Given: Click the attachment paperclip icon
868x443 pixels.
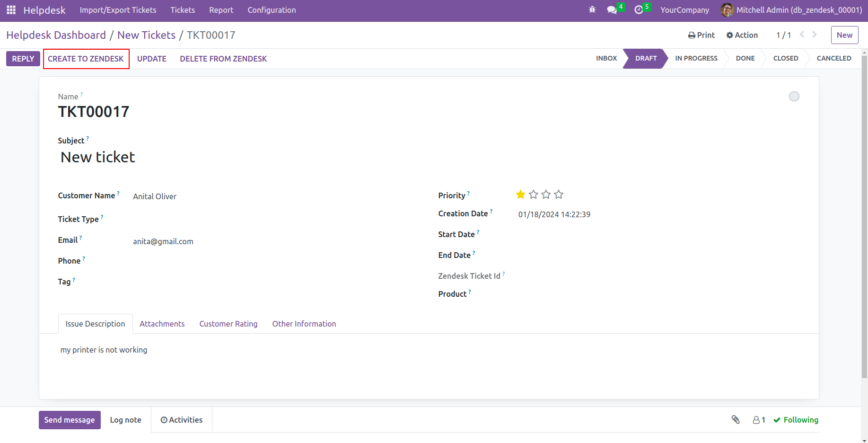Looking at the screenshot, I should coord(736,419).
